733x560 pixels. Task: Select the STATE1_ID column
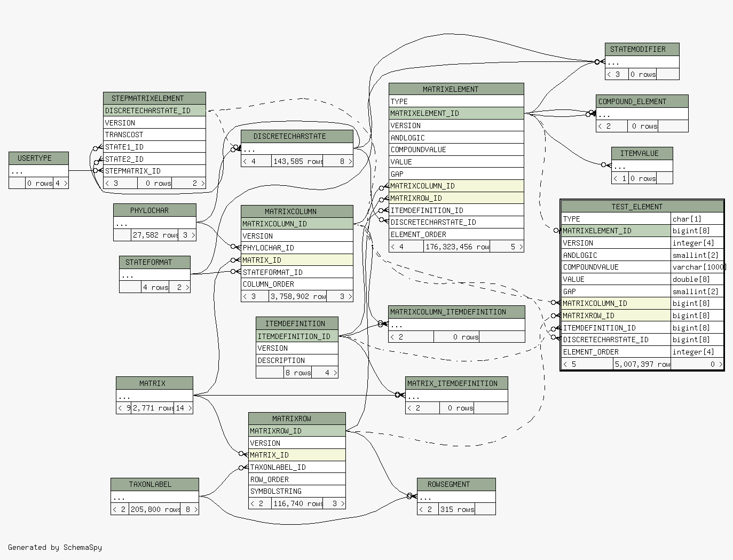(154, 147)
